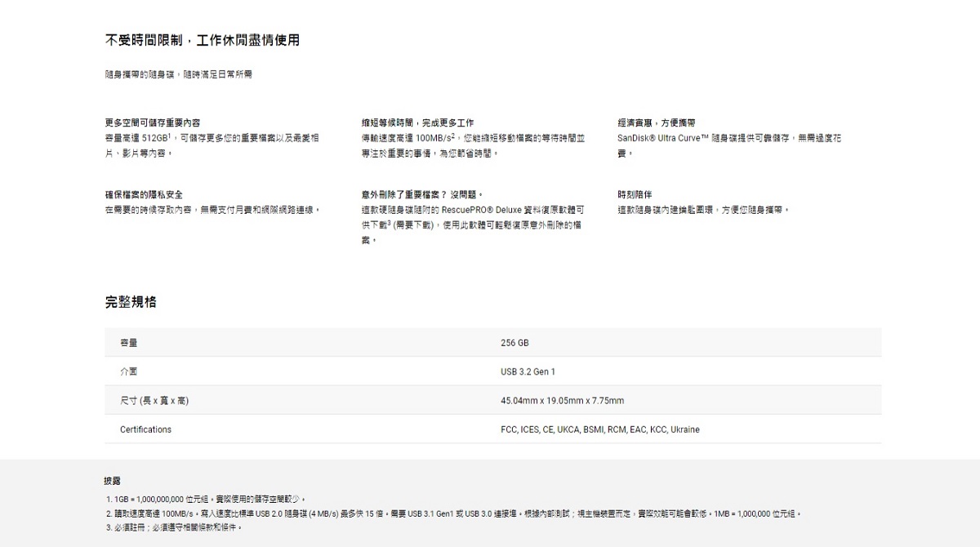980x547 pixels.
Task: Select the FCC, ICES, CE certifications list
Action: tap(599, 429)
